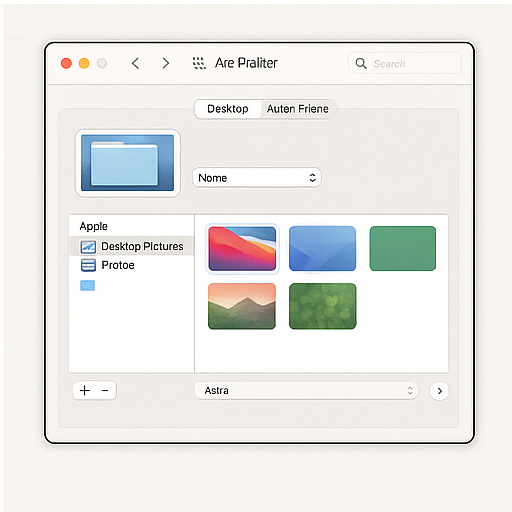Click the round right-arrow button
The width and height of the screenshot is (512, 512).
pos(439,391)
